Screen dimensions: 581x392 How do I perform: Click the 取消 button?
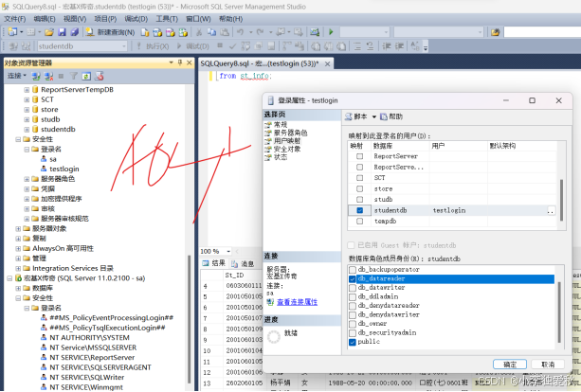point(548,365)
